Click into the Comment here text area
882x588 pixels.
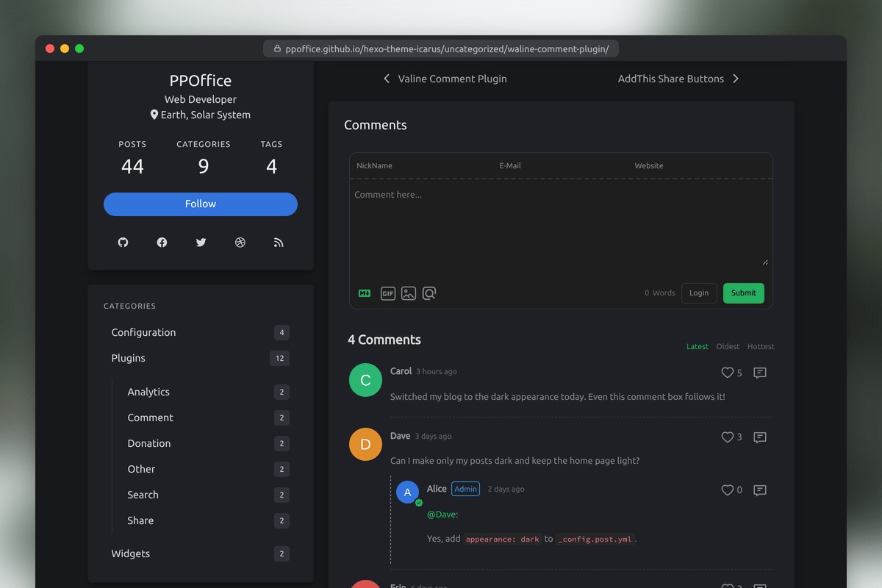tap(560, 226)
